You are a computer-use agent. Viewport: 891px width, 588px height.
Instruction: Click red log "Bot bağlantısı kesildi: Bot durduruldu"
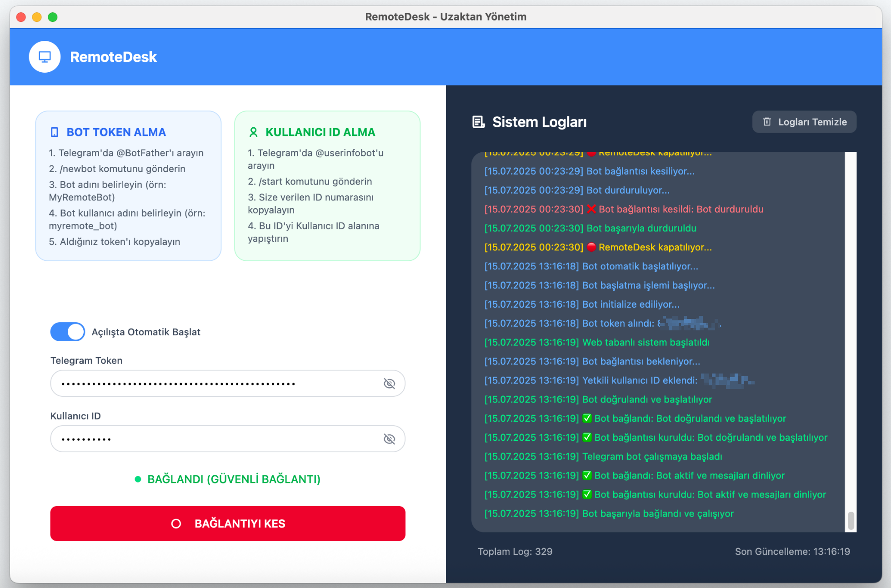pos(624,209)
